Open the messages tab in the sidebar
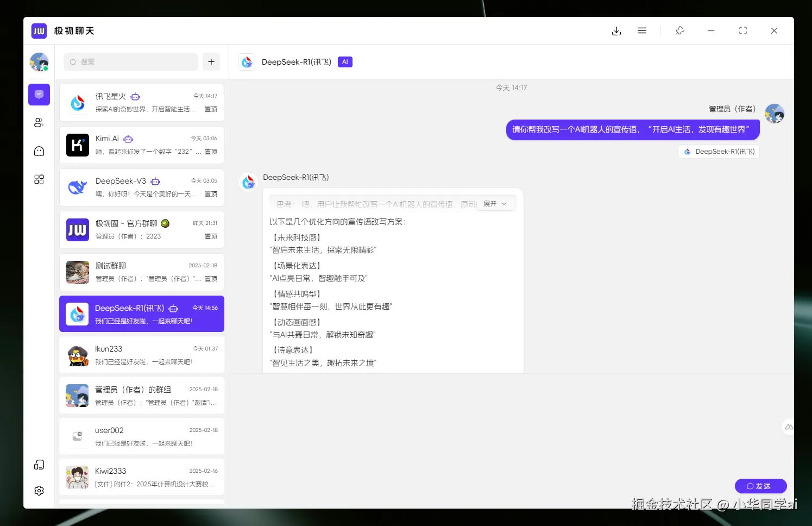 [x=39, y=95]
